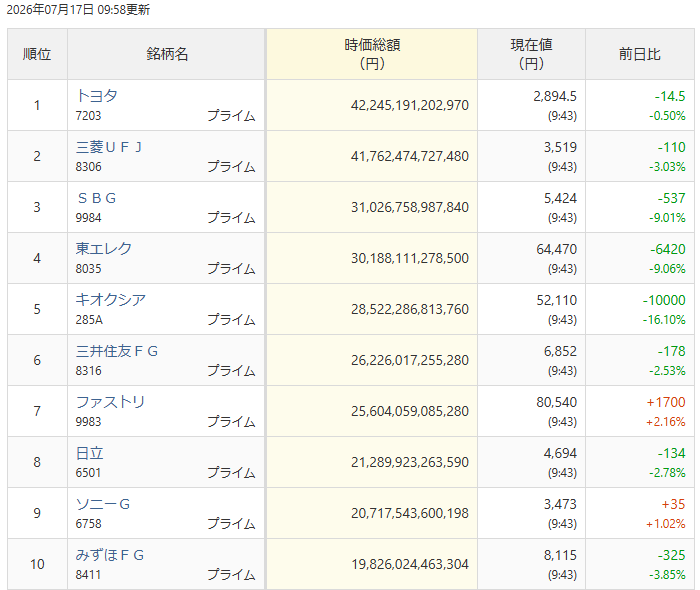Click the current price 64,470
This screenshot has width=700, height=590.
point(557,249)
